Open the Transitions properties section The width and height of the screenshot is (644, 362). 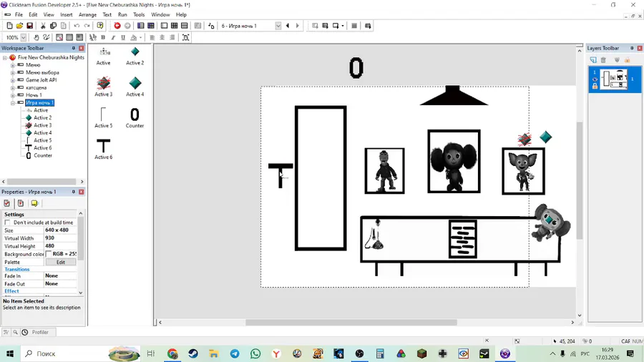(17, 269)
